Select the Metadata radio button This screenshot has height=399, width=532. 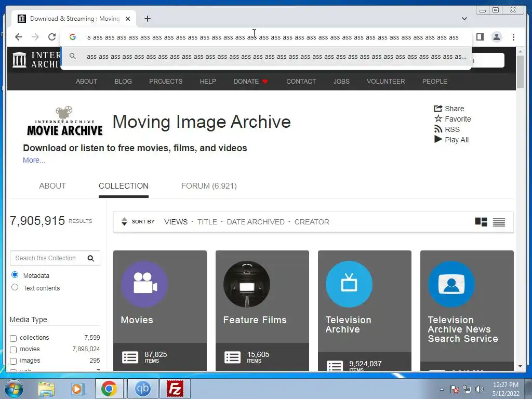(x=15, y=274)
